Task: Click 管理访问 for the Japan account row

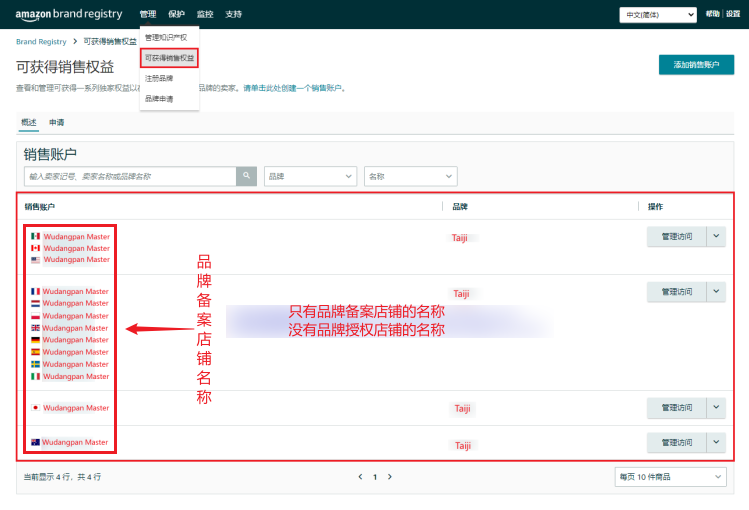Action: (677, 408)
